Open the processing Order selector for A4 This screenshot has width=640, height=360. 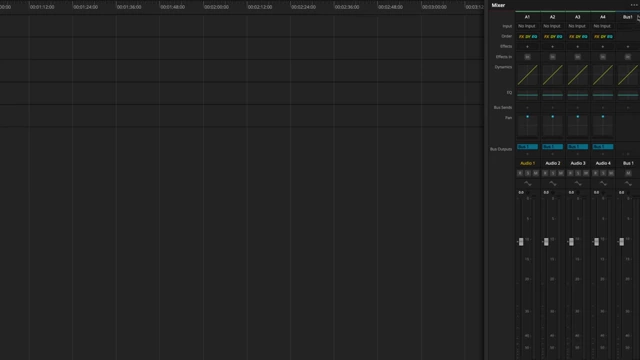coord(603,37)
